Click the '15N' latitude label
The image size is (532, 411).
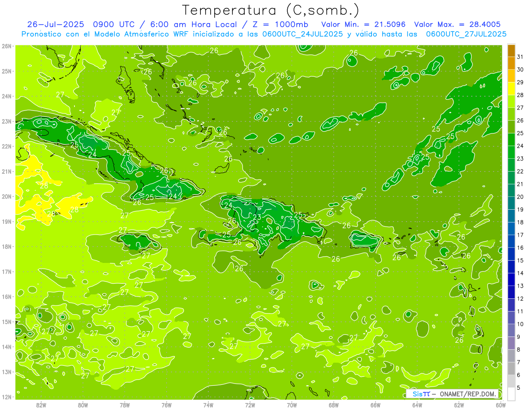point(7,321)
